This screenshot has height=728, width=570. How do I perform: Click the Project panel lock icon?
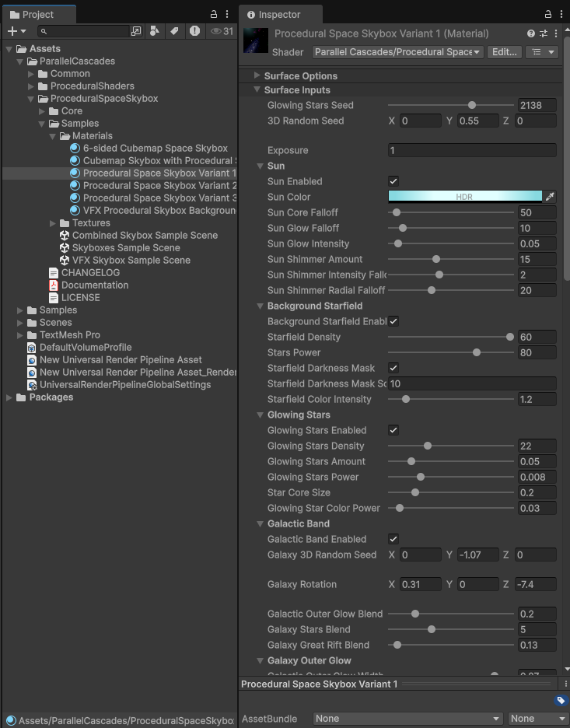click(214, 14)
